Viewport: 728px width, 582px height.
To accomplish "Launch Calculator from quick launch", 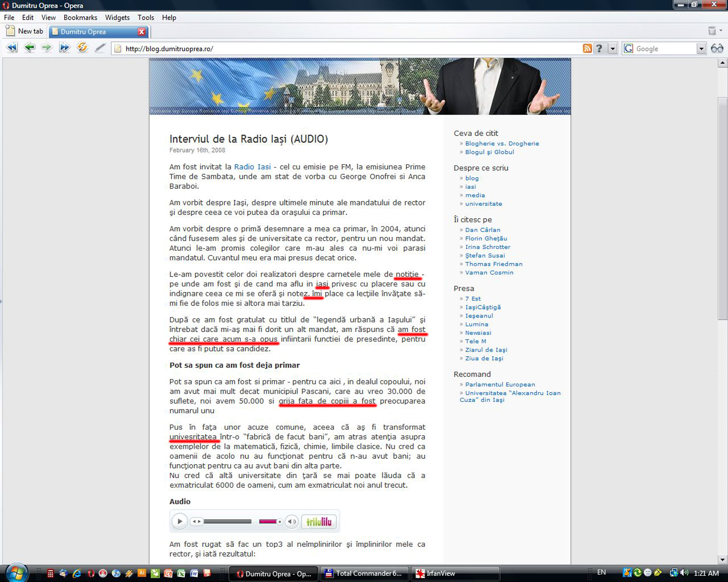I will tap(50, 573).
